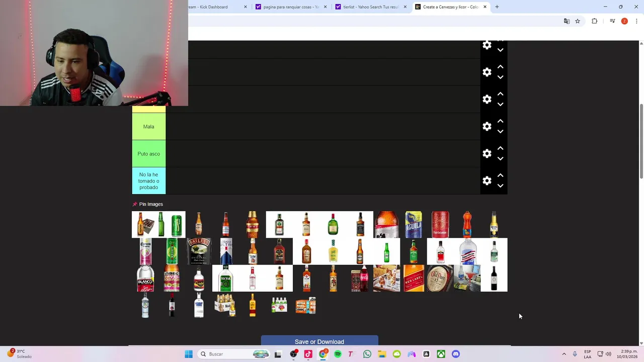644x362 pixels.
Task: Pick the Blanco bottle image
Action: [145, 279]
